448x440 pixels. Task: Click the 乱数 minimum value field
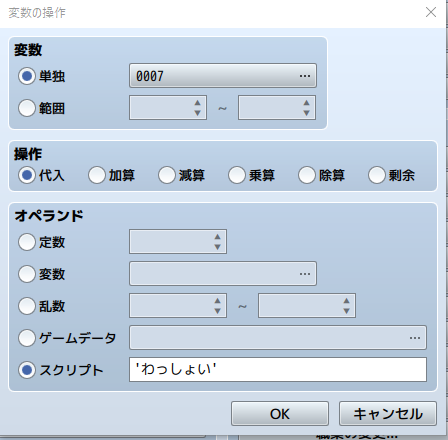click(178, 305)
